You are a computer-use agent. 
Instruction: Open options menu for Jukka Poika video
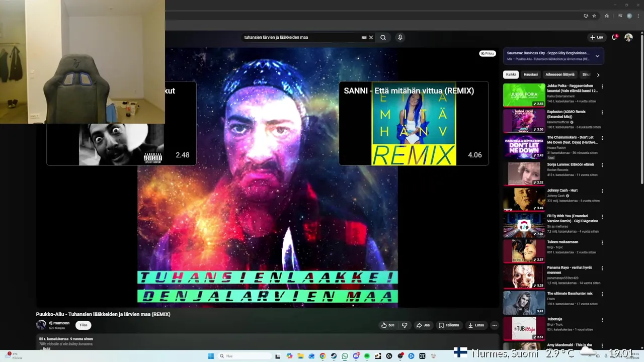[x=602, y=86]
